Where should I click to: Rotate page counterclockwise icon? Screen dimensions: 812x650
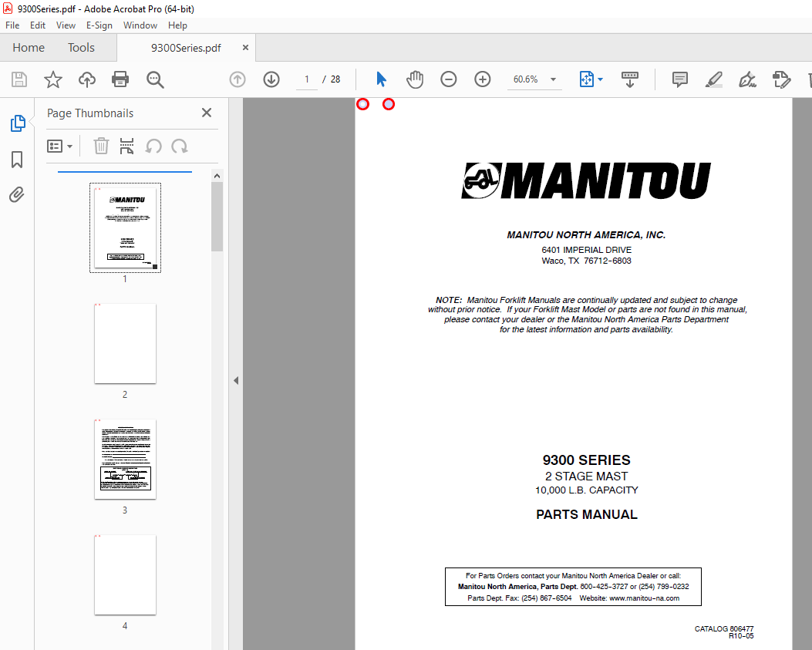(x=153, y=146)
